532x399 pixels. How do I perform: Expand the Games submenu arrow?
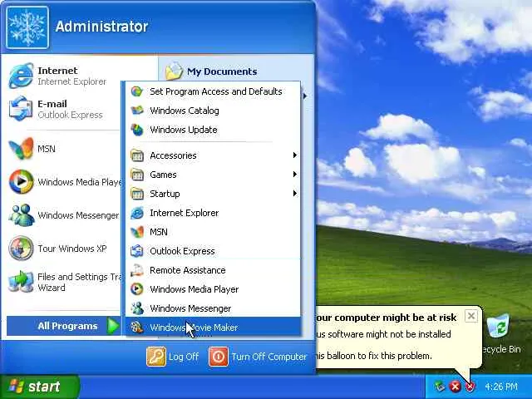pyautogui.click(x=295, y=175)
